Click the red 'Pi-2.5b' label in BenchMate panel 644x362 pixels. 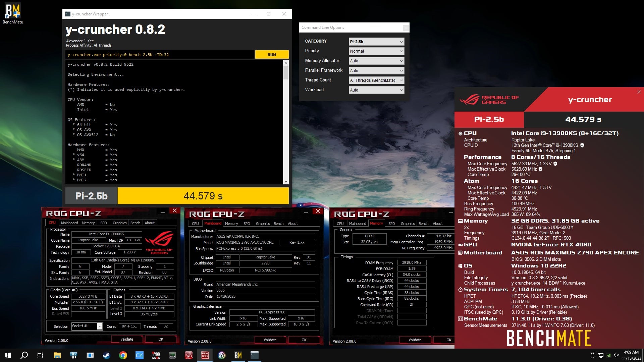point(489,119)
